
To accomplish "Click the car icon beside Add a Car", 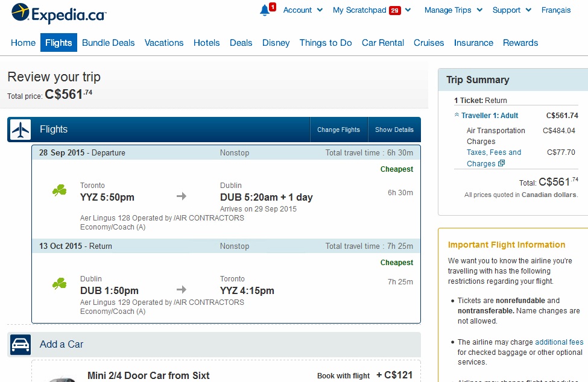I will pos(21,344).
